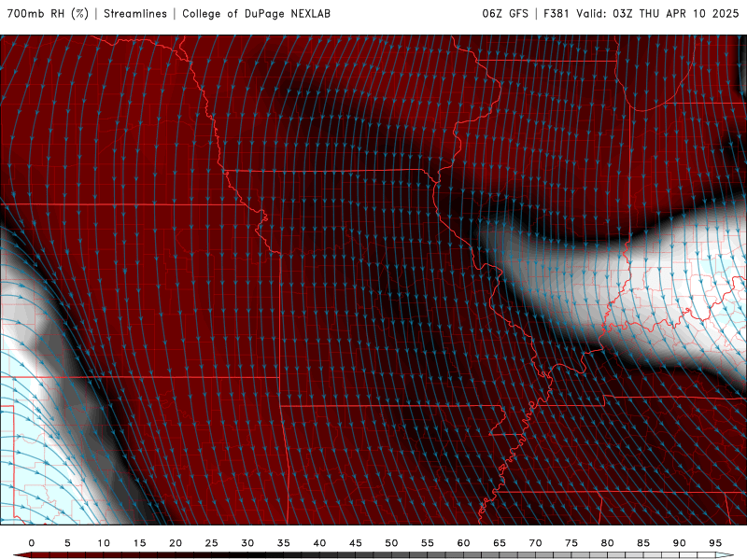The image size is (747, 560).
Task: Click the '80' colorbar label
Action: pos(608,543)
